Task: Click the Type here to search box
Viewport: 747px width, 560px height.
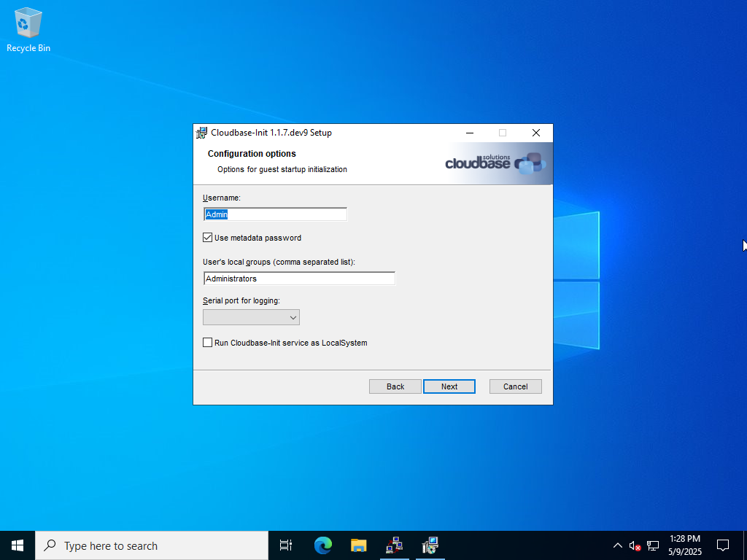Action: pos(152,545)
